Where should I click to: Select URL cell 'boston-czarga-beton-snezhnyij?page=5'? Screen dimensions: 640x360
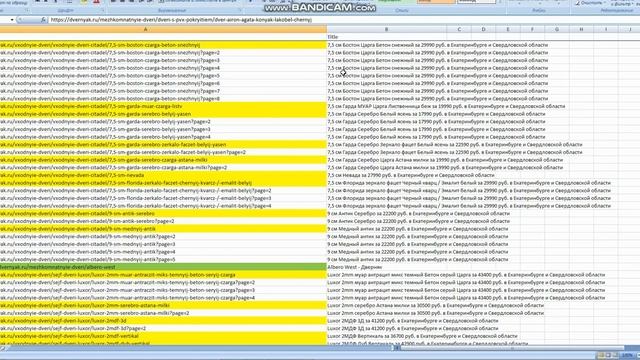point(163,76)
